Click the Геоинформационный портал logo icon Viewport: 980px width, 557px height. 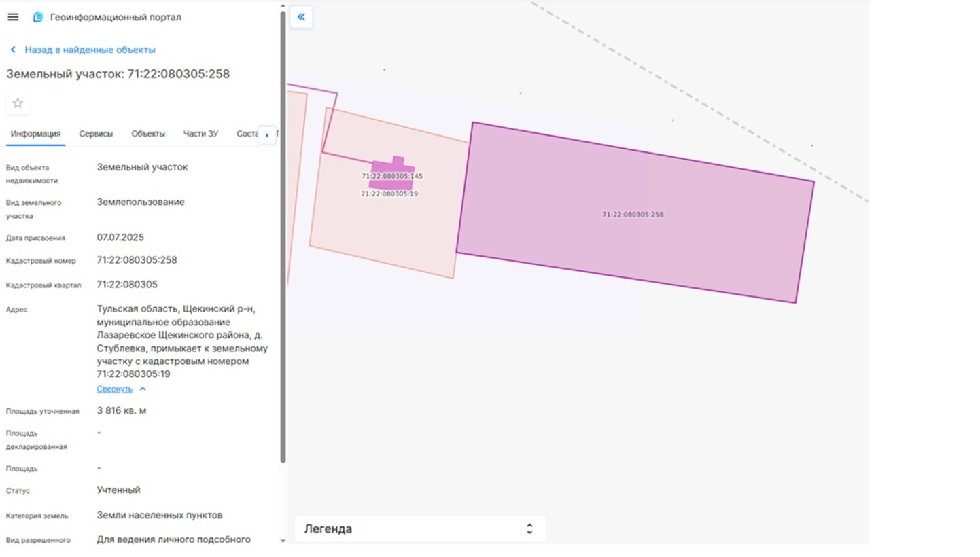tap(38, 17)
